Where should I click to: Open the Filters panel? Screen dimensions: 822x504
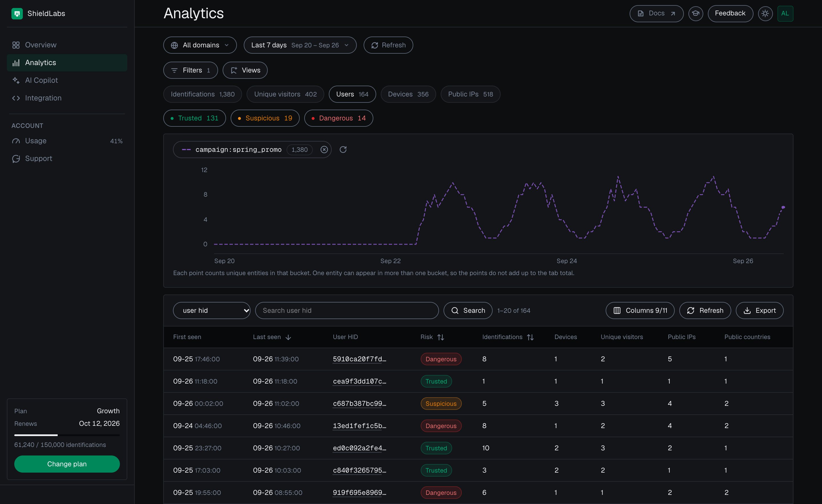pyautogui.click(x=190, y=70)
